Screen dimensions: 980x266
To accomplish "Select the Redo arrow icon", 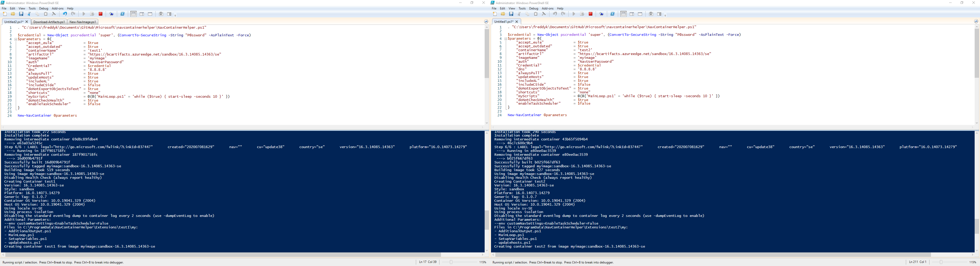I will [73, 14].
